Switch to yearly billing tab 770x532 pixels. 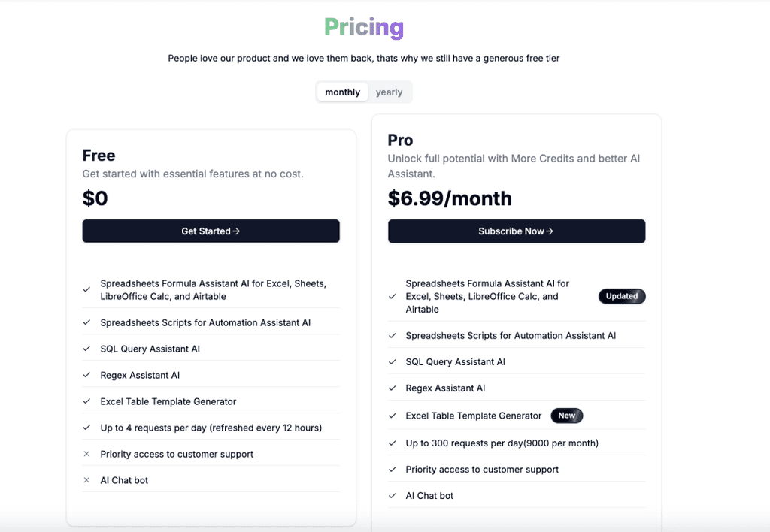click(x=389, y=92)
